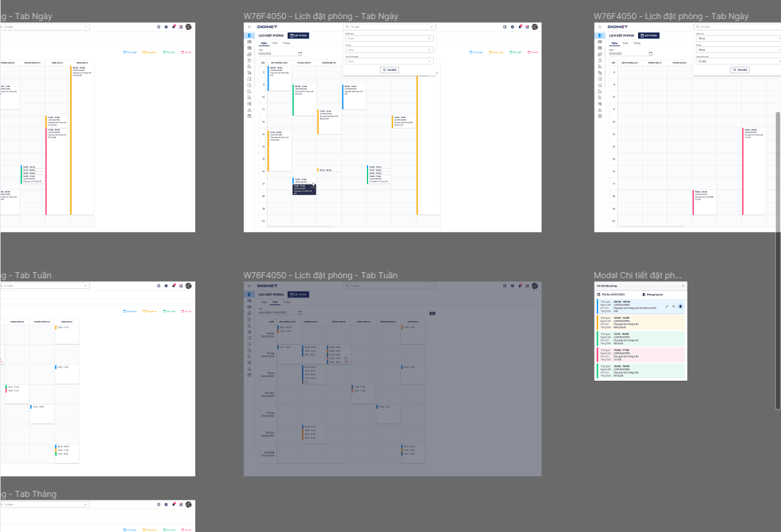Open 11:30 - 13:30 yellow booking card

[329, 122]
